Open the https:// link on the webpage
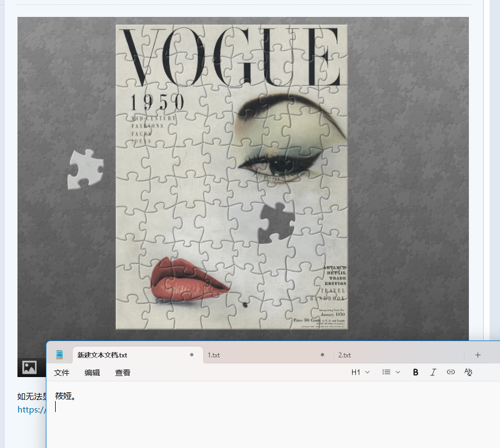This screenshot has width=500, height=448. [32, 409]
